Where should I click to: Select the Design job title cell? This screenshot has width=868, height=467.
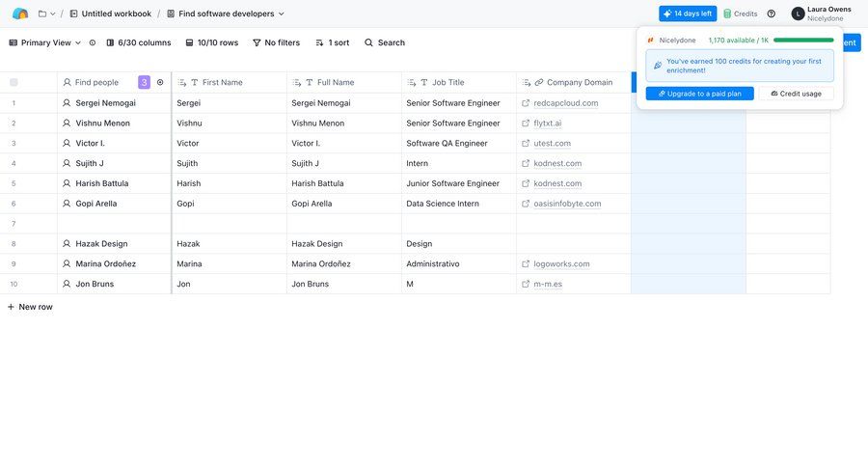tap(459, 244)
